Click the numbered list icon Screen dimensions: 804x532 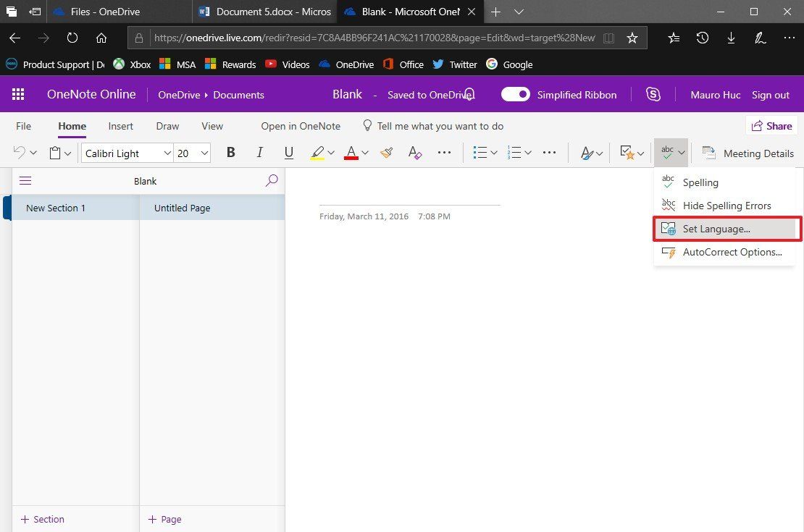tap(515, 153)
